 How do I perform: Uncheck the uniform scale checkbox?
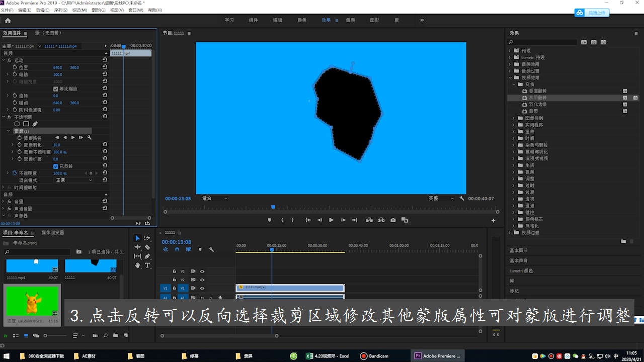[56, 88]
